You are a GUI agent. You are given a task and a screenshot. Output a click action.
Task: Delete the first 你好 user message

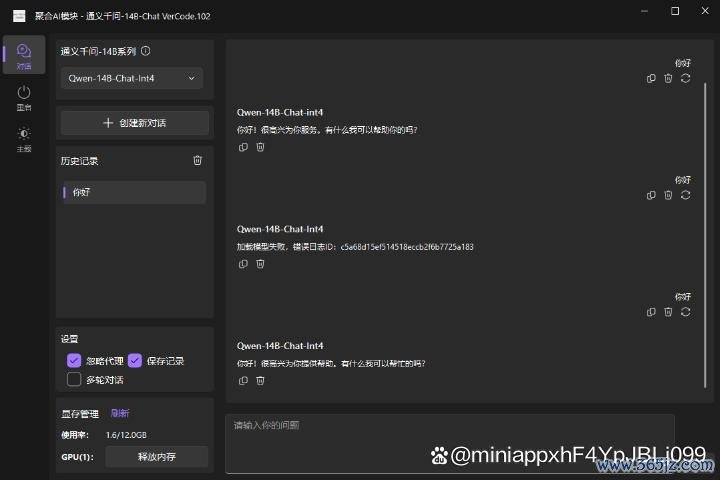[x=668, y=79]
